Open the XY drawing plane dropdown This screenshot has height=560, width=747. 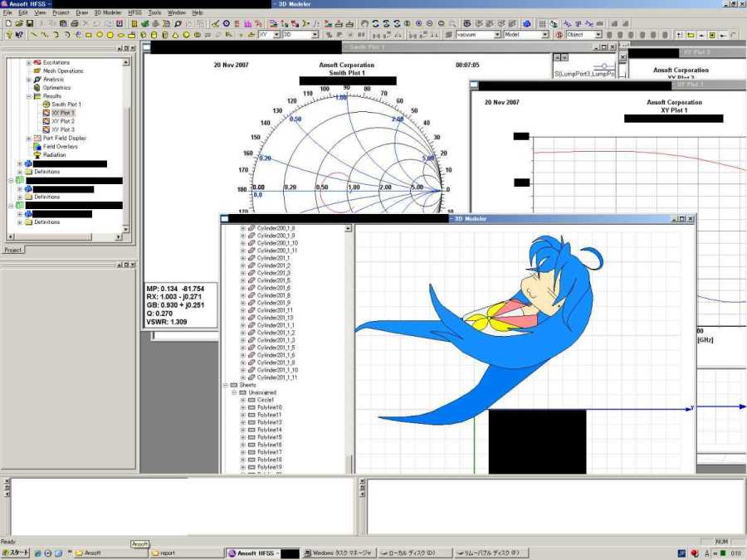276,35
